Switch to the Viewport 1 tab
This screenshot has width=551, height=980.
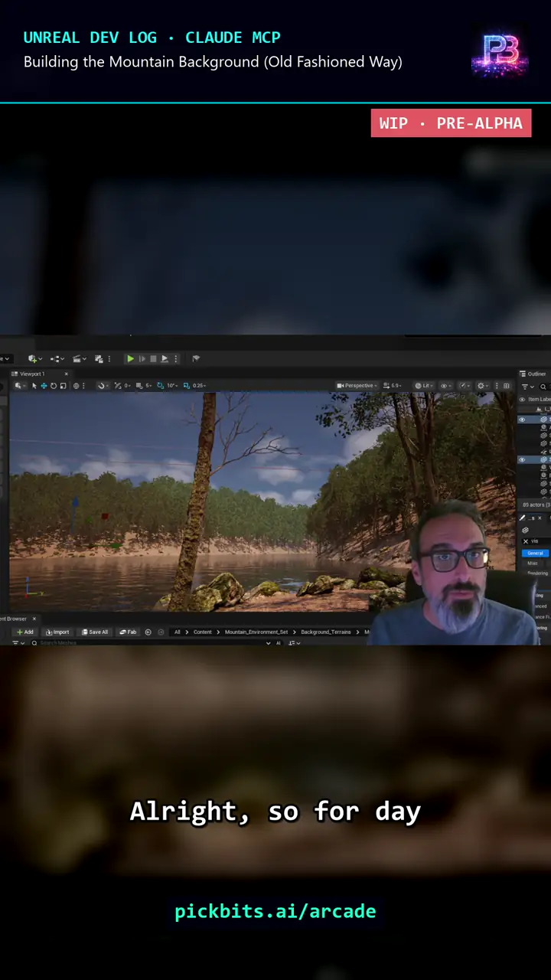(x=32, y=374)
